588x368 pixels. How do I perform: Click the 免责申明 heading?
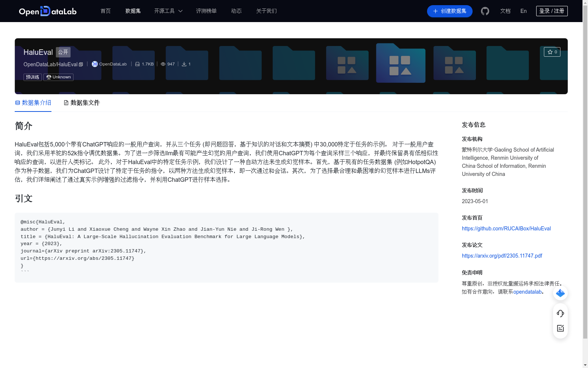coord(472,273)
